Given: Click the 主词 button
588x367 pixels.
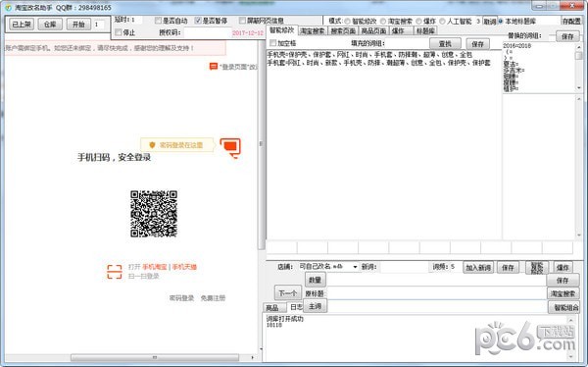Looking at the screenshot, I should [315, 306].
